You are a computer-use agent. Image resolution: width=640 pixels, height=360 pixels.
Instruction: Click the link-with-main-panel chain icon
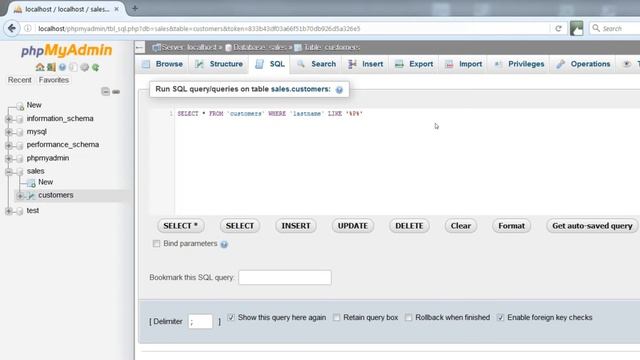tap(116, 92)
